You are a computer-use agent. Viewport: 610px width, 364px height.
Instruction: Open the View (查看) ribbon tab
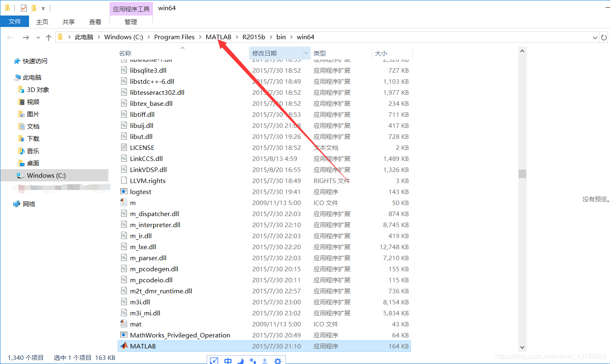click(x=95, y=22)
